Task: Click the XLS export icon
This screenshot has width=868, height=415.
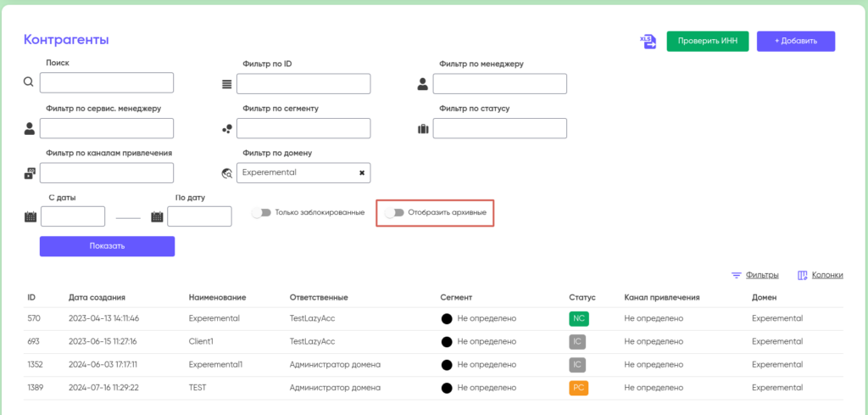Action: point(648,42)
